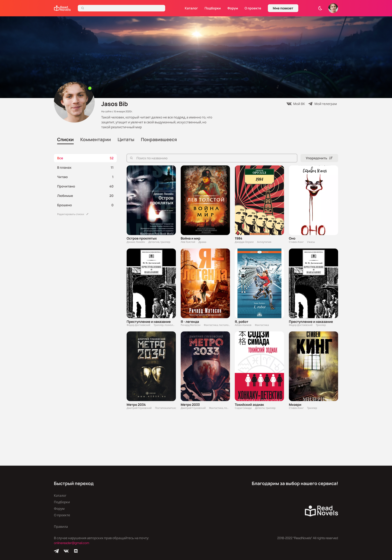Open the Telegram icon in the footer
This screenshot has width=392, height=560.
pos(56,551)
